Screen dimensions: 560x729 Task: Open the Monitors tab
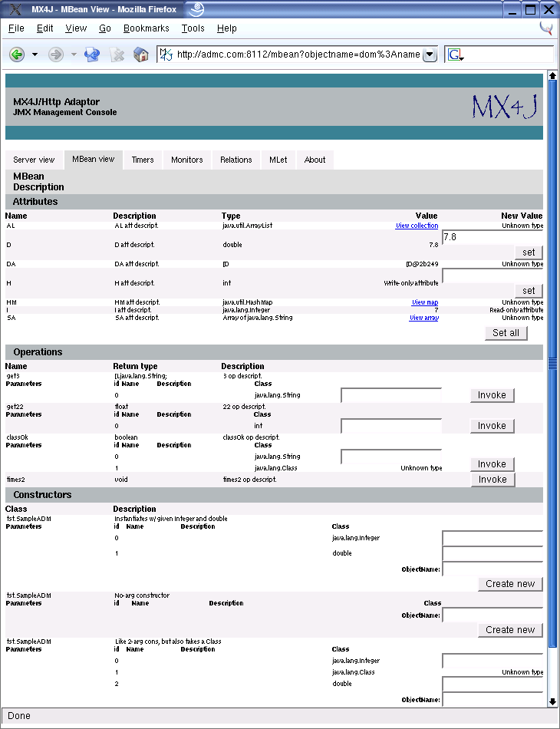187,160
